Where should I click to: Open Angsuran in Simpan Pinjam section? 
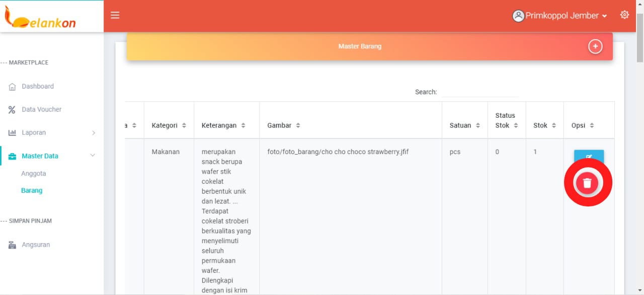(x=35, y=245)
